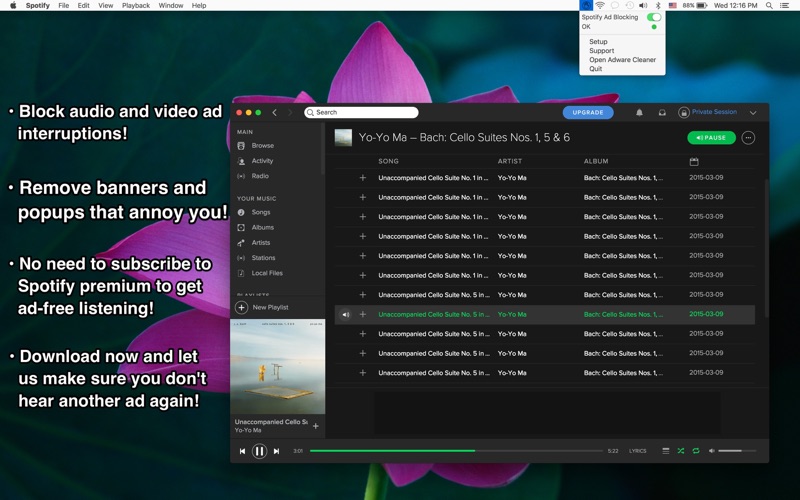Click the Spotify search field
The width and height of the screenshot is (800, 500).
click(361, 112)
